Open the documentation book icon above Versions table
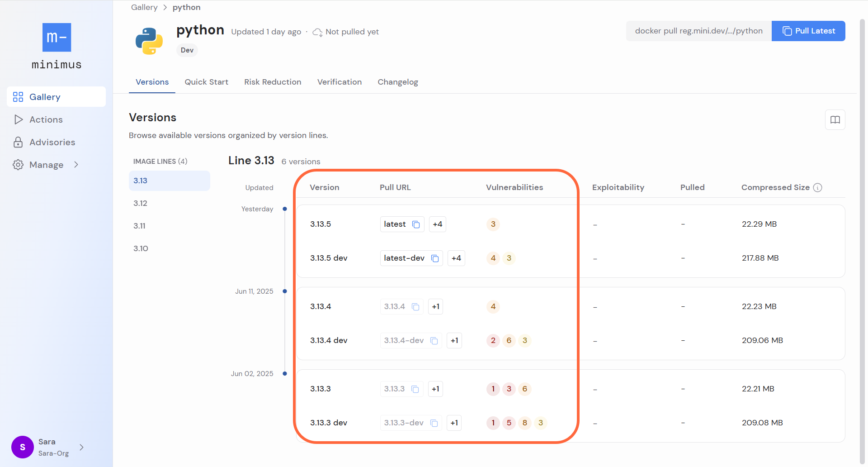 click(835, 119)
